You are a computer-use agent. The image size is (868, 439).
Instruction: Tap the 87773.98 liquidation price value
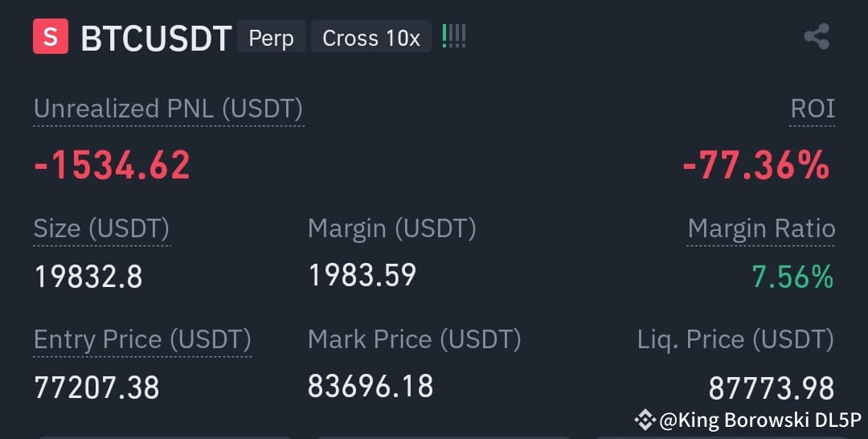(x=771, y=388)
